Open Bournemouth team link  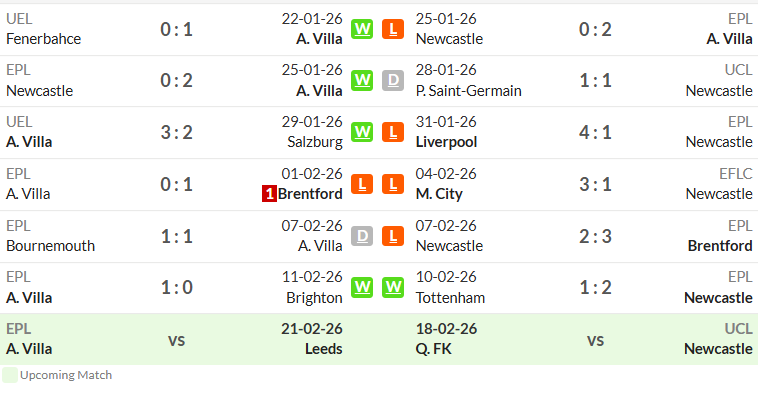50,246
